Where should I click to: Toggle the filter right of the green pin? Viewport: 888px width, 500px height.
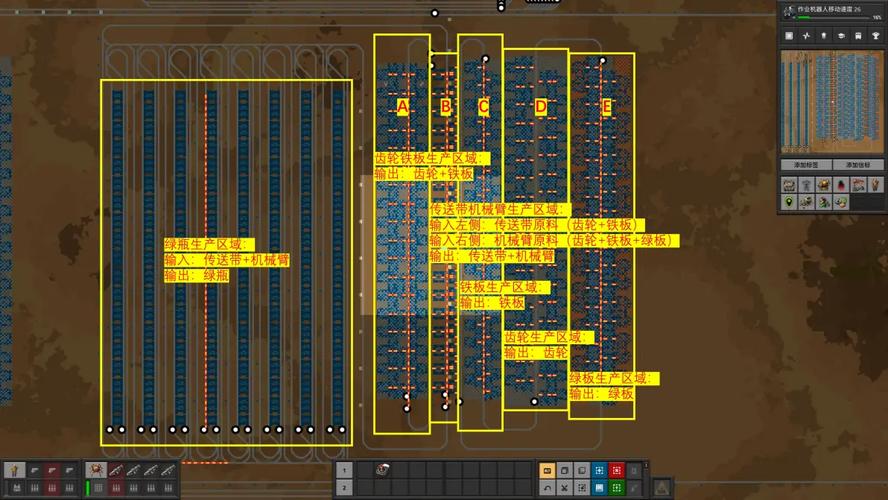point(806,202)
